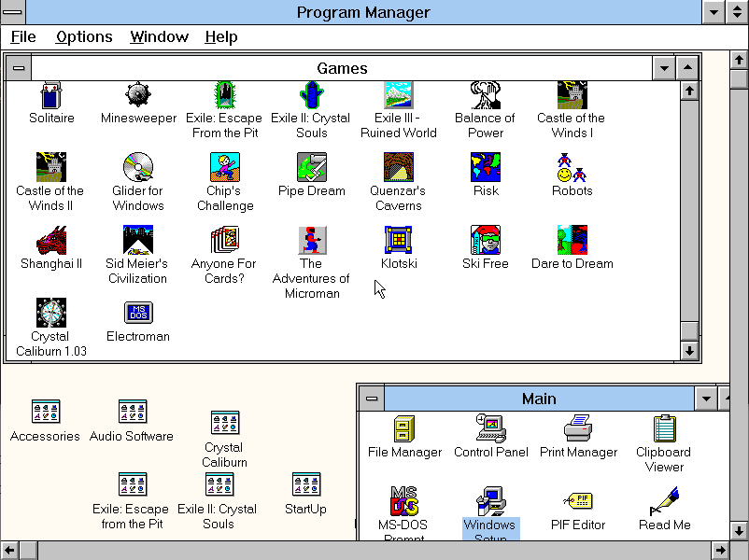Click the Audio Software group icon
749x560 pixels.
[x=133, y=412]
